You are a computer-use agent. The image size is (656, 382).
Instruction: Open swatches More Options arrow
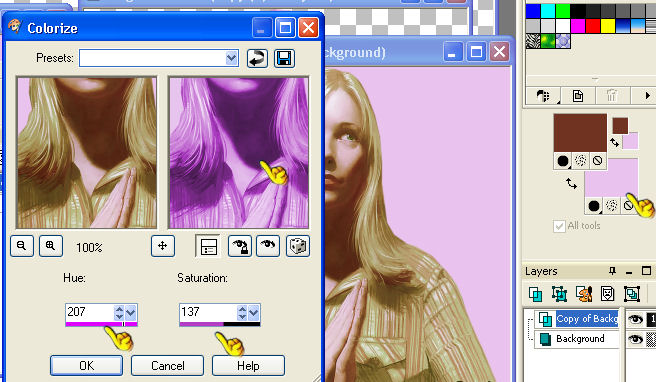pos(647,96)
